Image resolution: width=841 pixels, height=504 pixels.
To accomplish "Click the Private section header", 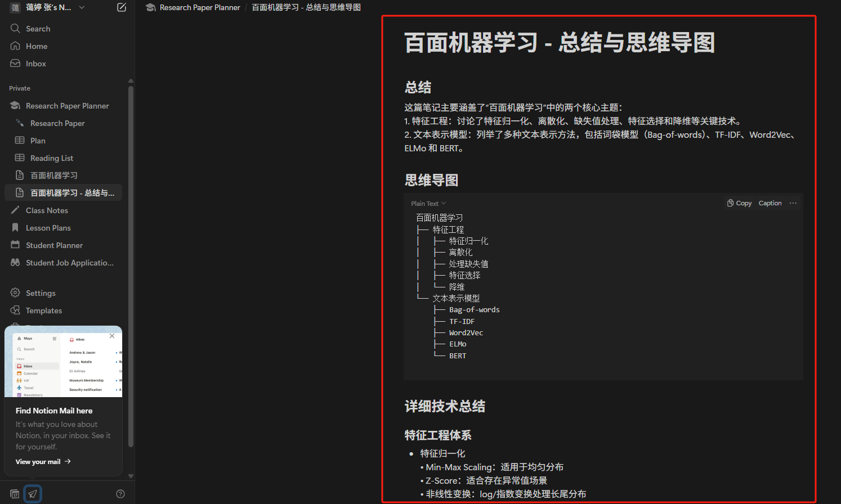I will pos(20,88).
